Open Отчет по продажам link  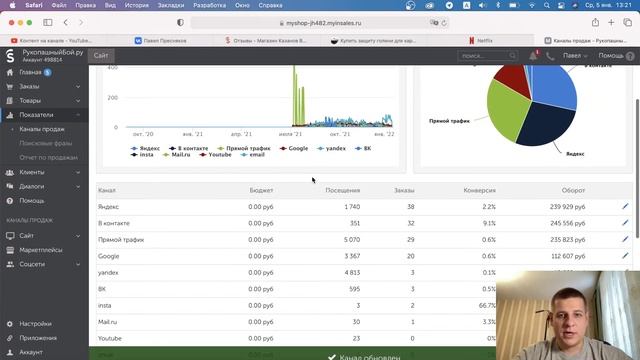click(x=49, y=158)
